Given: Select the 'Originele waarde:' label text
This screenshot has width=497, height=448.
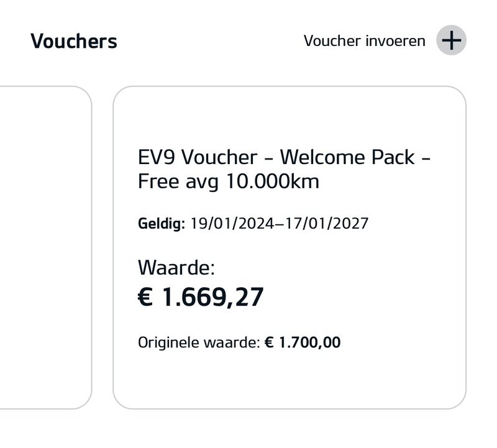Looking at the screenshot, I should (198, 342).
